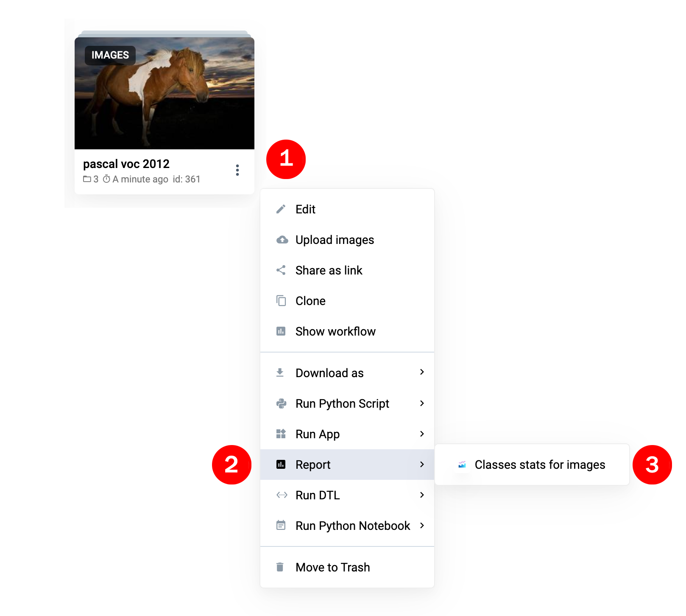Click the Show workflow chart icon
Viewport: 686px width, 616px height.
[x=281, y=331]
